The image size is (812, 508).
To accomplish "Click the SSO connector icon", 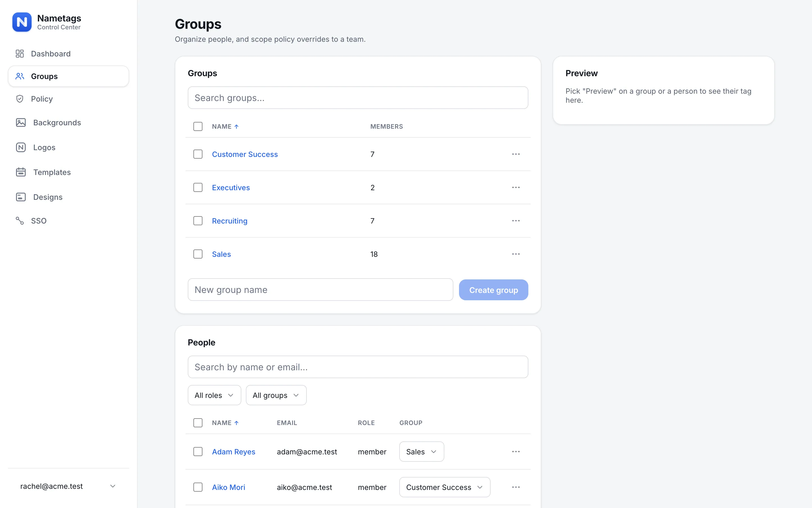I will (x=20, y=221).
